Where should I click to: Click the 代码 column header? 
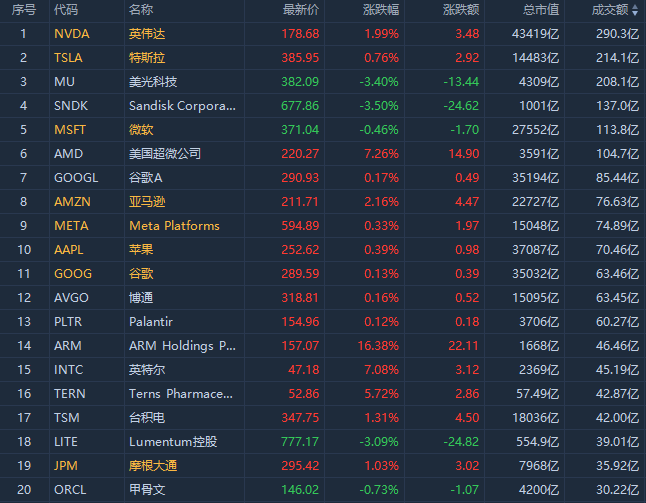click(x=66, y=10)
